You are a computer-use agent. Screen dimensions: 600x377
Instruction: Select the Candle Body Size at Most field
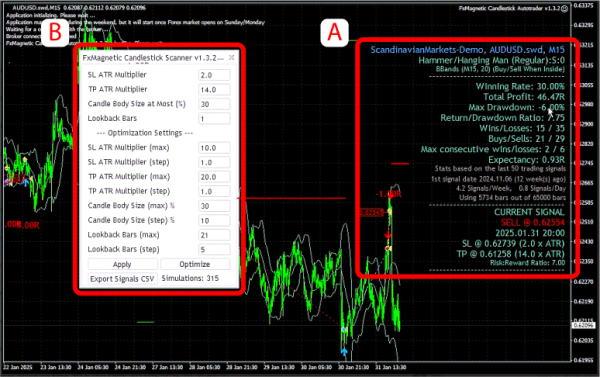(x=214, y=104)
